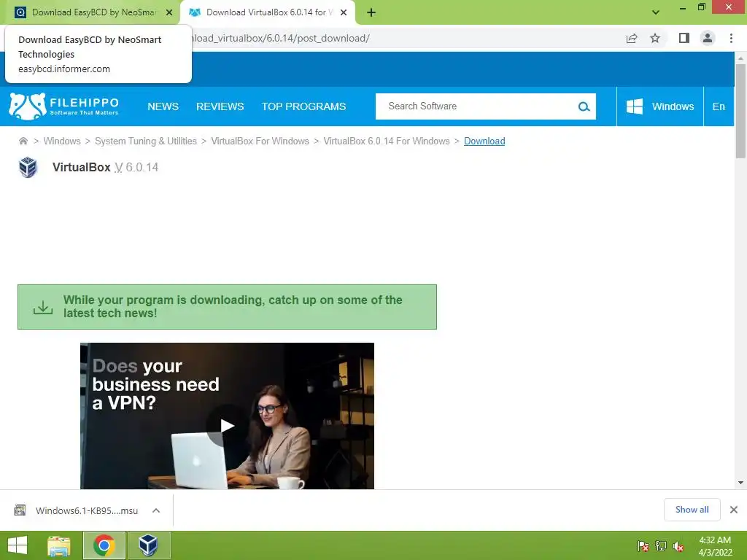The image size is (747, 560).
Task: Click the scrollbar down arrow
Action: (740, 483)
